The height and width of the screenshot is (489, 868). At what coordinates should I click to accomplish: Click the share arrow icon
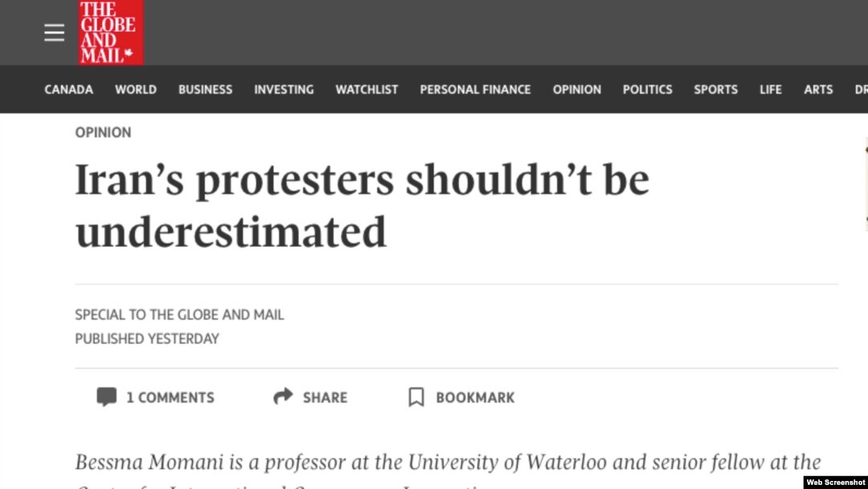pos(283,396)
